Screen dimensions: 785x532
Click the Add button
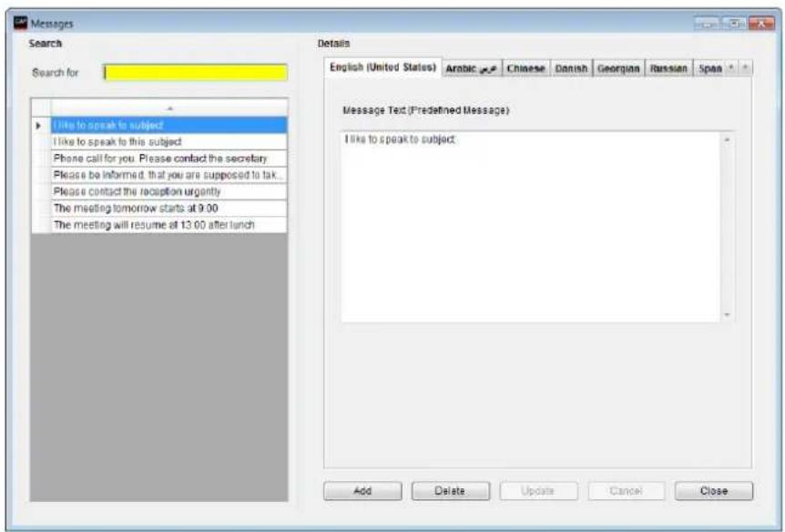point(362,491)
